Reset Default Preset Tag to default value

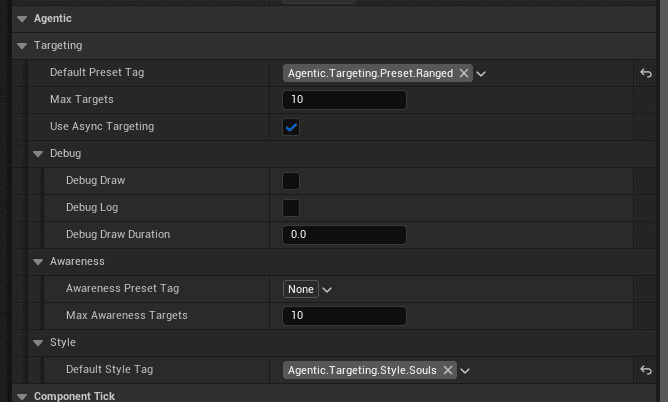646,73
